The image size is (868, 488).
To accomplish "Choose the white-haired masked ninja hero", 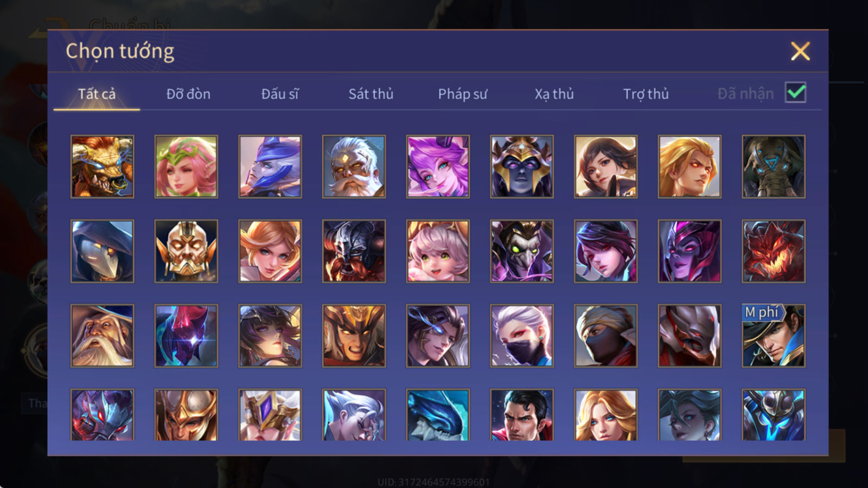I will click(522, 336).
